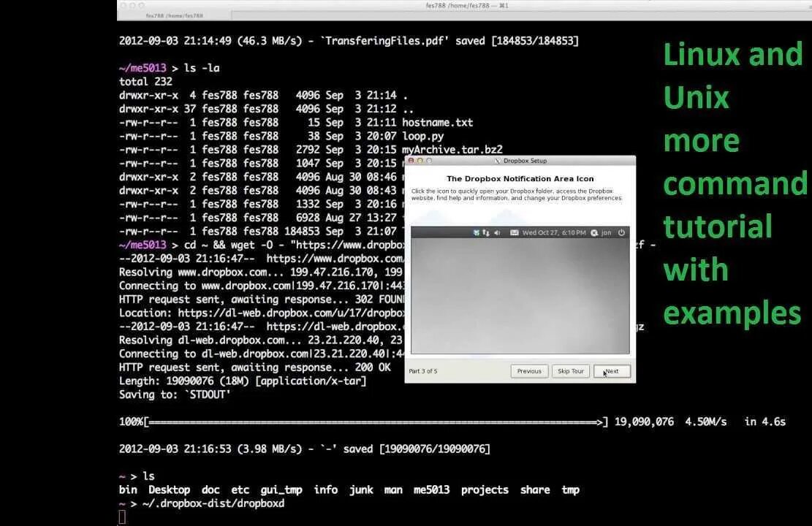Click the power icon in the tour image
Viewport: 812px width, 526px height.
[x=621, y=233]
